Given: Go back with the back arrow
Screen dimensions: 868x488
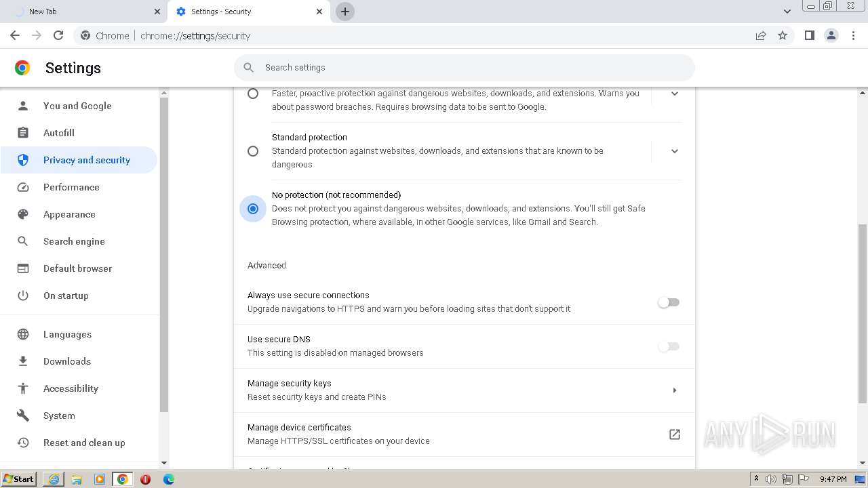Looking at the screenshot, I should (x=15, y=35).
